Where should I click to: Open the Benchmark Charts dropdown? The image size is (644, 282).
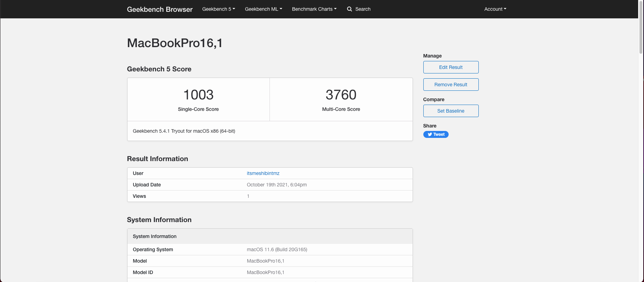[x=314, y=9]
